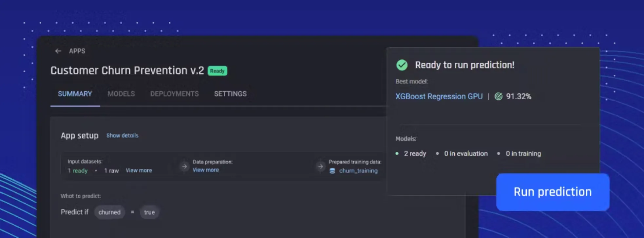Click the Ready to run prediction! heading

[464, 65]
